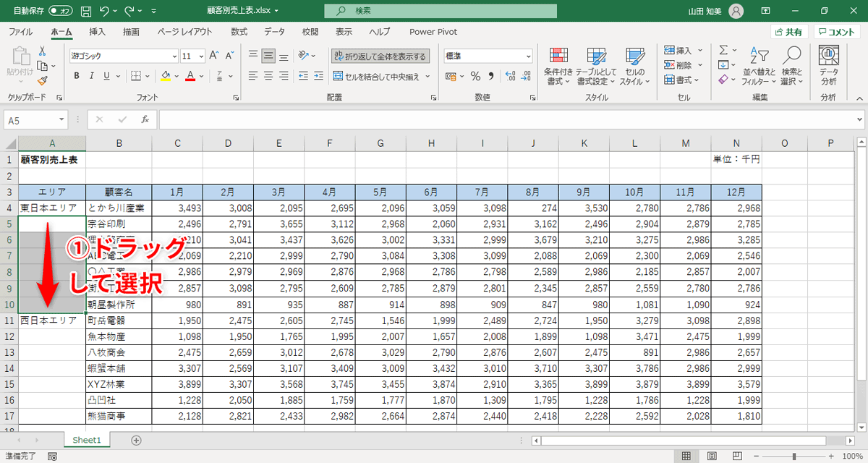The image size is (868, 463).
Task: Toggle top vertical alignment
Action: (x=253, y=56)
